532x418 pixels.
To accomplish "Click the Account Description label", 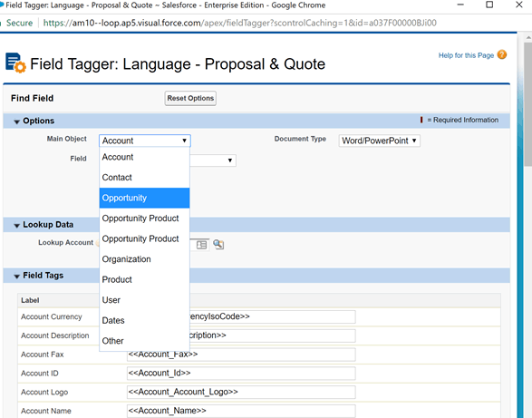I will pyautogui.click(x=55, y=335).
